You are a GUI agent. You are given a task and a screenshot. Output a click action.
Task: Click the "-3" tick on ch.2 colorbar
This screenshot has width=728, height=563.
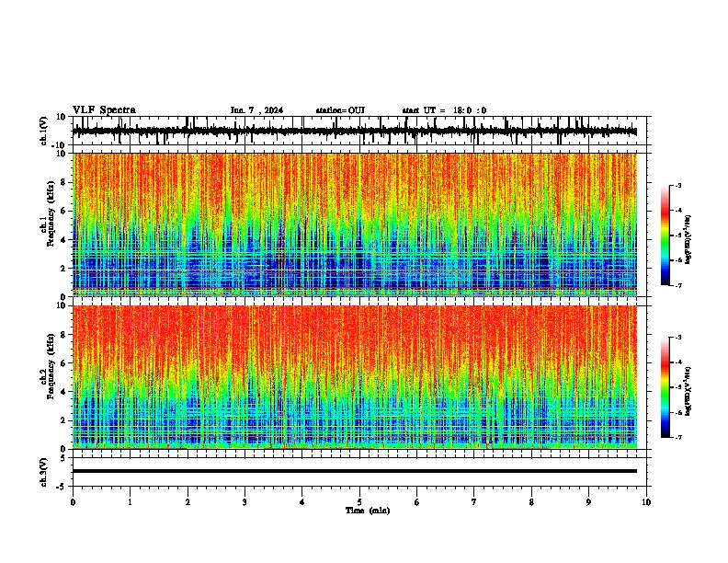678,338
